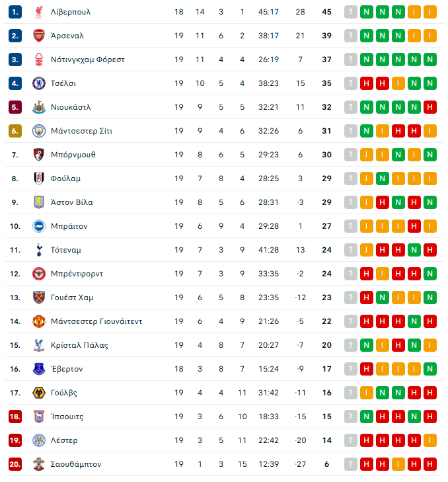Open the Νότιγχαμ Φόρεστ team link

(87, 60)
